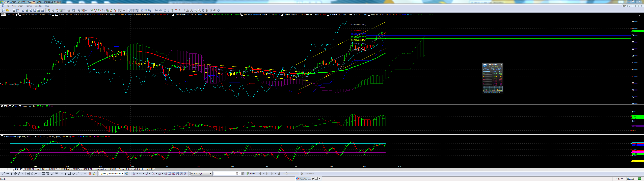This screenshot has height=181, width=644.
Task: Toggle the Mov Avg Exponential study checkbox
Action: pyautogui.click(x=242, y=15)
